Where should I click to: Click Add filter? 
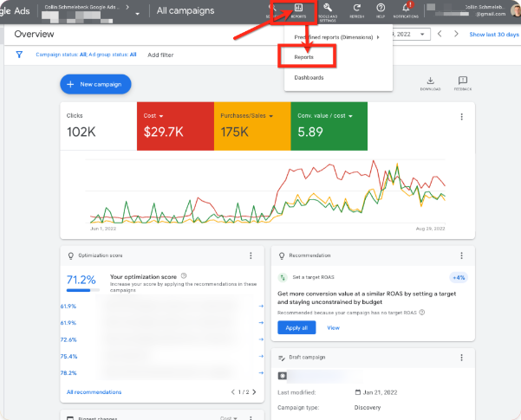(x=160, y=55)
